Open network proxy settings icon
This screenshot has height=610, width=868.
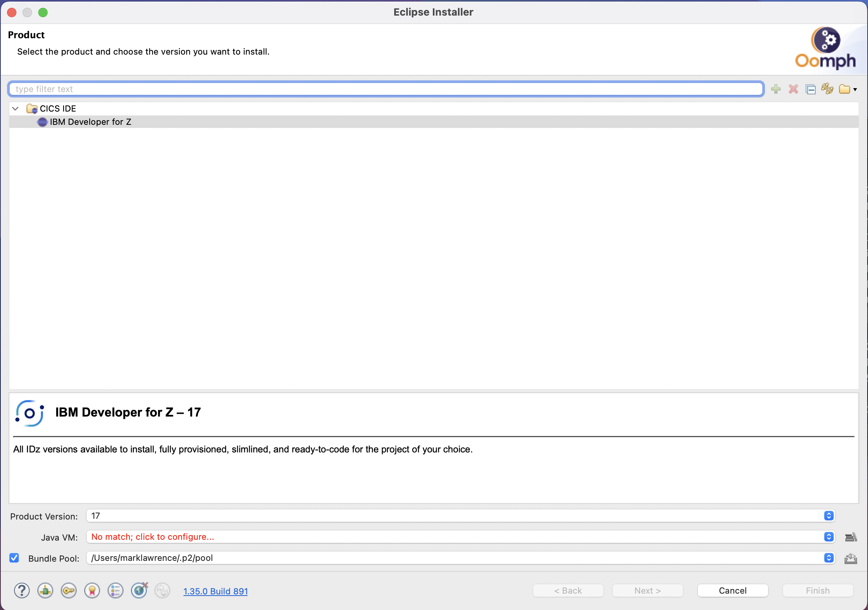point(45,590)
